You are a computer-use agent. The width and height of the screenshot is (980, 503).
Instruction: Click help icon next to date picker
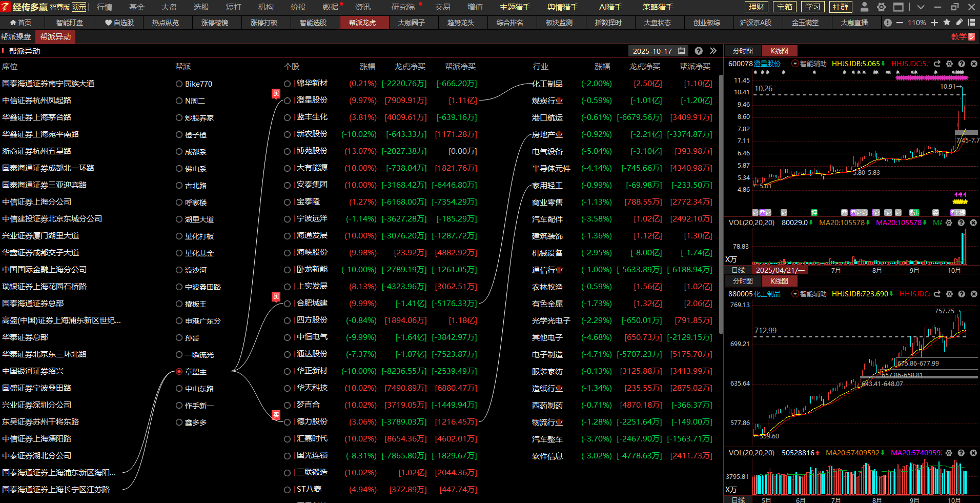[699, 51]
